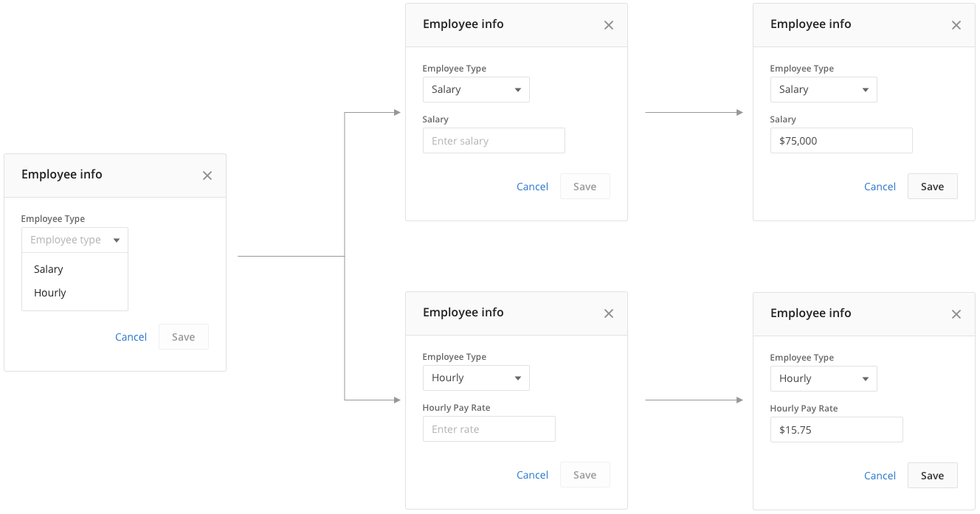980x514 pixels.
Task: Click the Enter salary input field
Action: [x=494, y=141]
